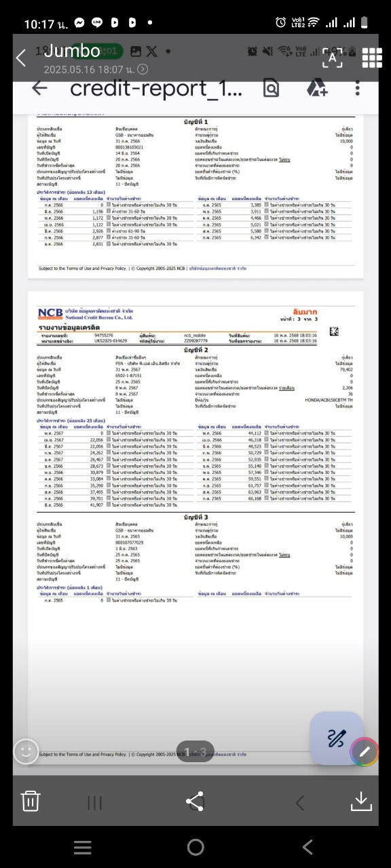Tap the Jumbo album title
Image resolution: width=391 pixels, height=868 pixels.
pyautogui.click(x=72, y=51)
